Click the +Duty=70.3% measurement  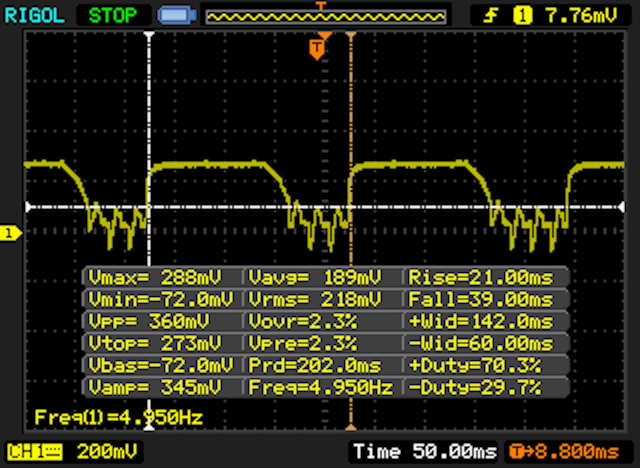click(x=475, y=365)
